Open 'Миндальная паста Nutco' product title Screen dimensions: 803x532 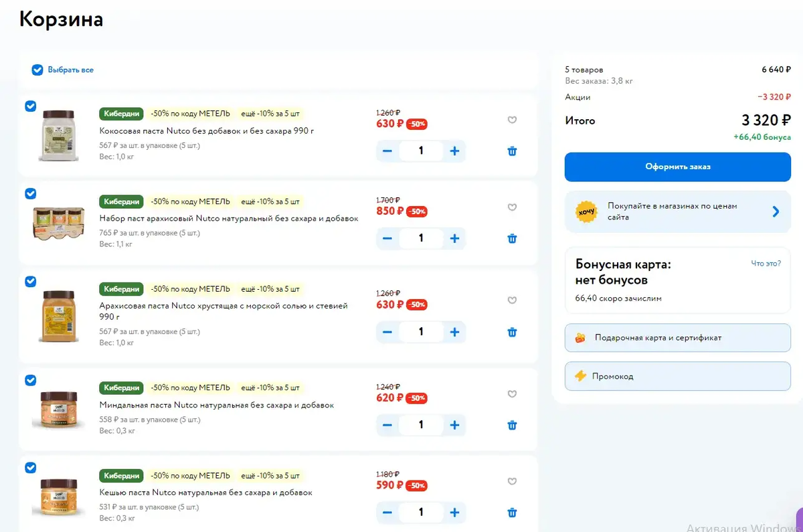217,406
